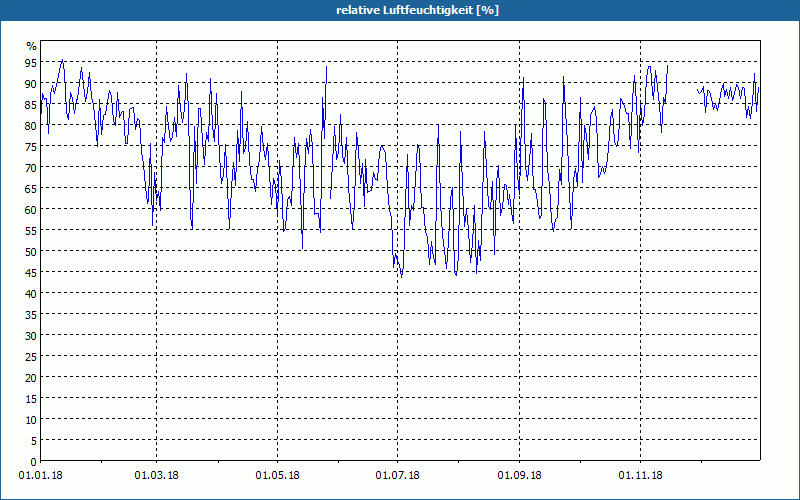Select the 0 value on the y-axis
The height and width of the screenshot is (500, 800).
click(34, 462)
